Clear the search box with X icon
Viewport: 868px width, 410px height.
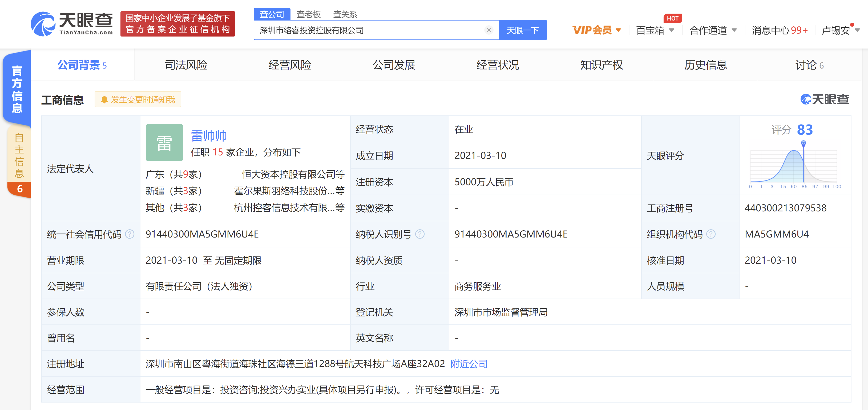pyautogui.click(x=488, y=30)
